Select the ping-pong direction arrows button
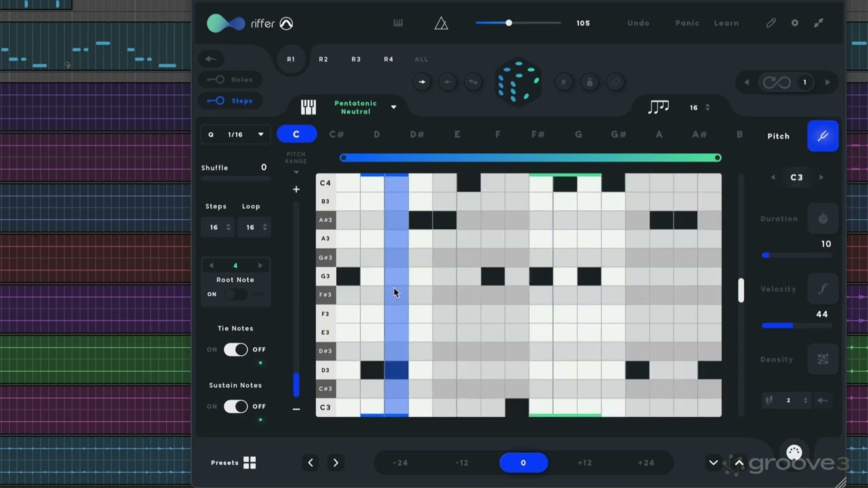868x488 pixels. pyautogui.click(x=473, y=82)
